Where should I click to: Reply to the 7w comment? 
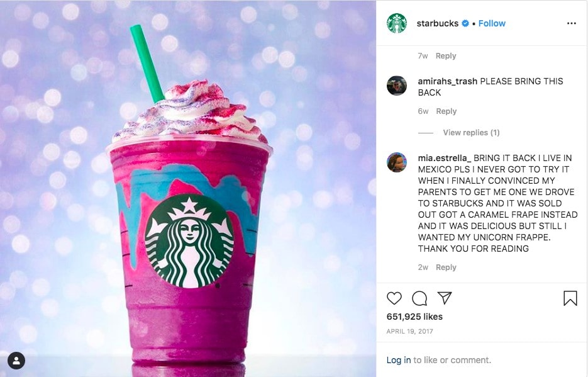(x=446, y=55)
